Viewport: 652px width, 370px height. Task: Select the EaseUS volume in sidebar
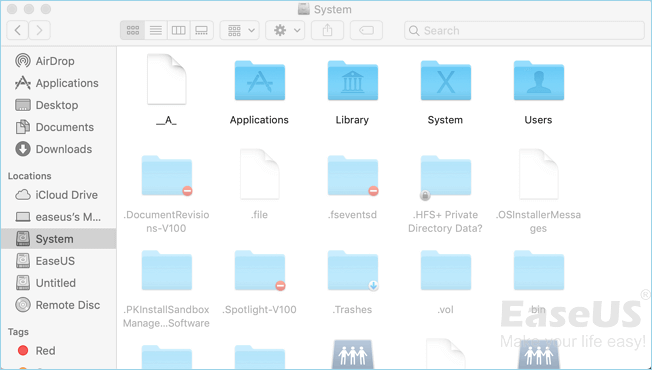(58, 261)
